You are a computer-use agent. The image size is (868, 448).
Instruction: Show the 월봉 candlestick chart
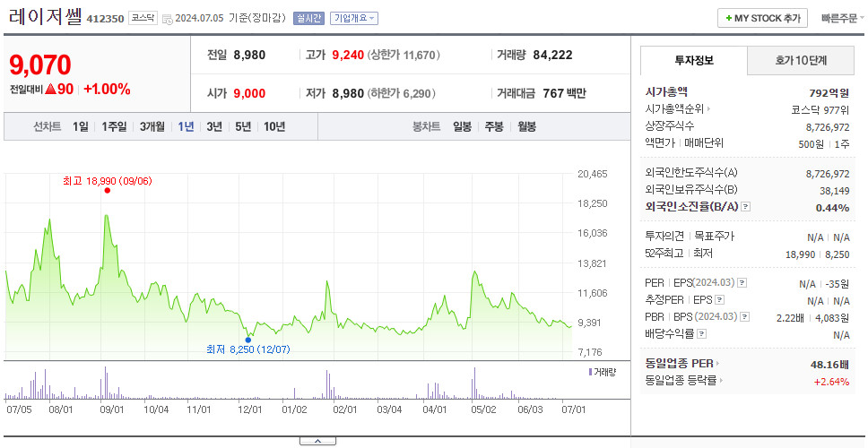click(527, 126)
